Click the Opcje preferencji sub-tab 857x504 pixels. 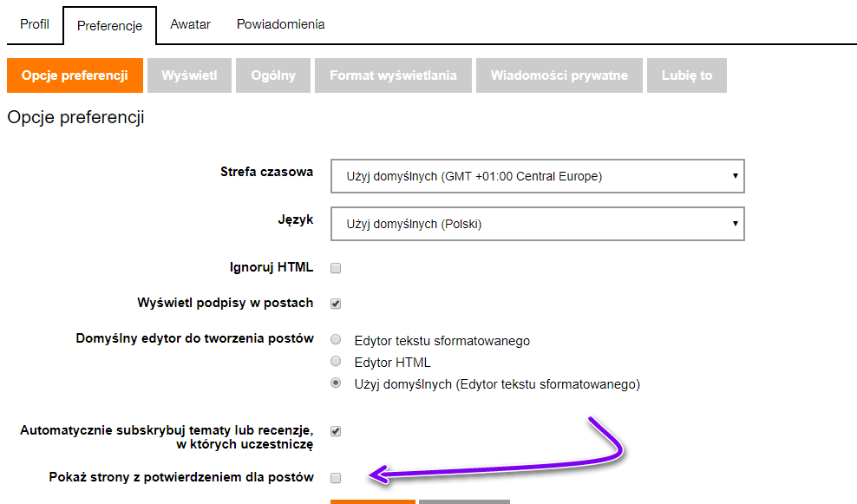pyautogui.click(x=75, y=75)
